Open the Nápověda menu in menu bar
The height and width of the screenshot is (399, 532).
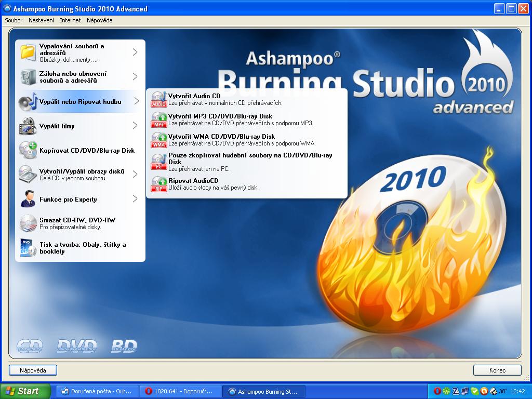click(x=99, y=20)
